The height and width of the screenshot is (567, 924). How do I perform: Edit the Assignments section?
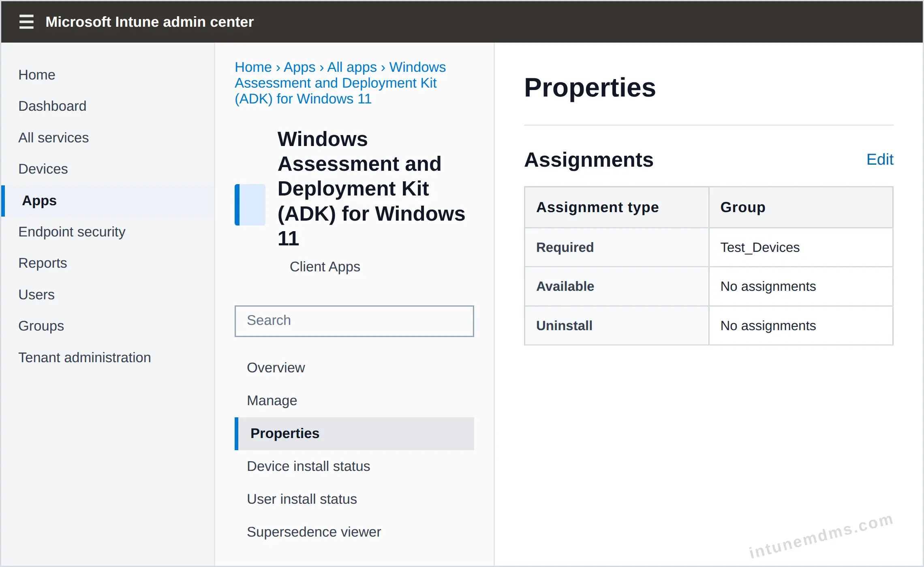[x=880, y=159]
